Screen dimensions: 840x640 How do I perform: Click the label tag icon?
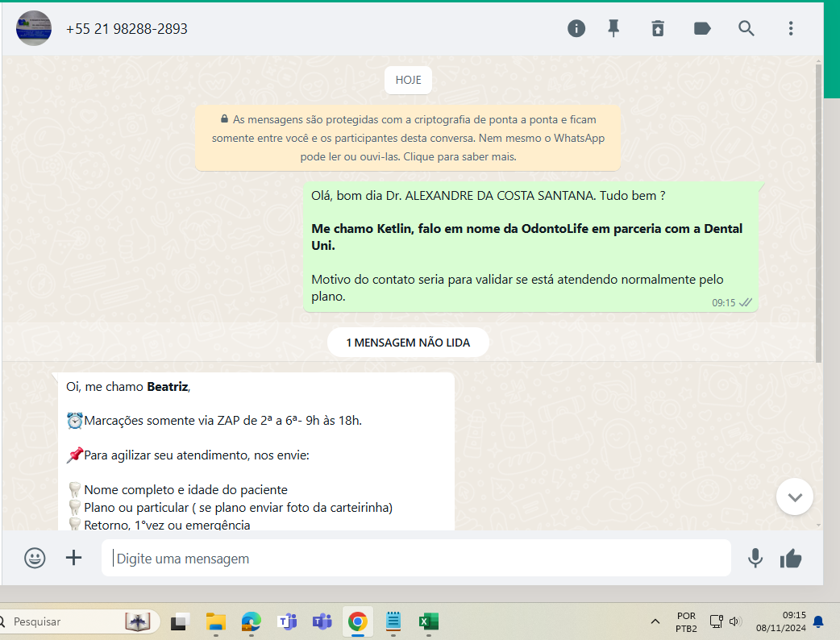[702, 28]
